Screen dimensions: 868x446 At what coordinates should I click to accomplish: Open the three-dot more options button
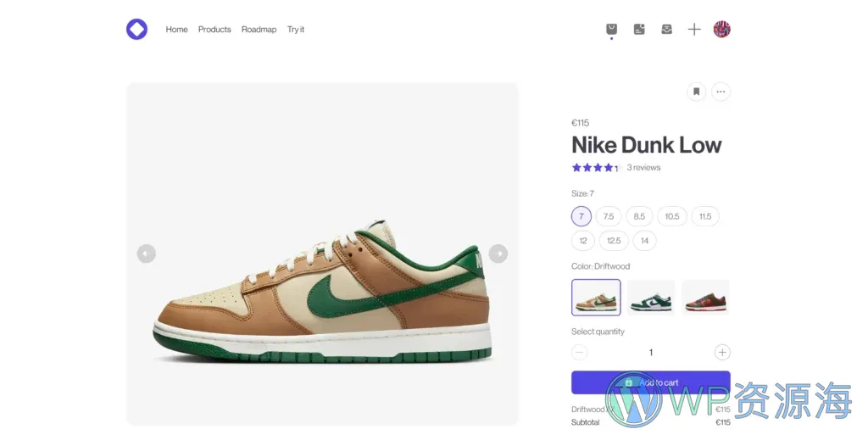pyautogui.click(x=721, y=92)
